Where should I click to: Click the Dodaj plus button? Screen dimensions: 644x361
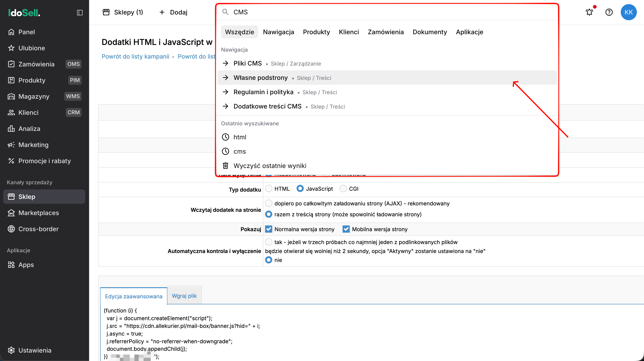pyautogui.click(x=173, y=12)
